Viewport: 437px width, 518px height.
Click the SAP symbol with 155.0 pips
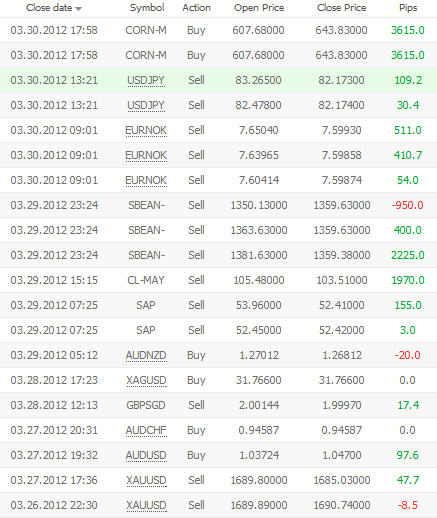[146, 305]
